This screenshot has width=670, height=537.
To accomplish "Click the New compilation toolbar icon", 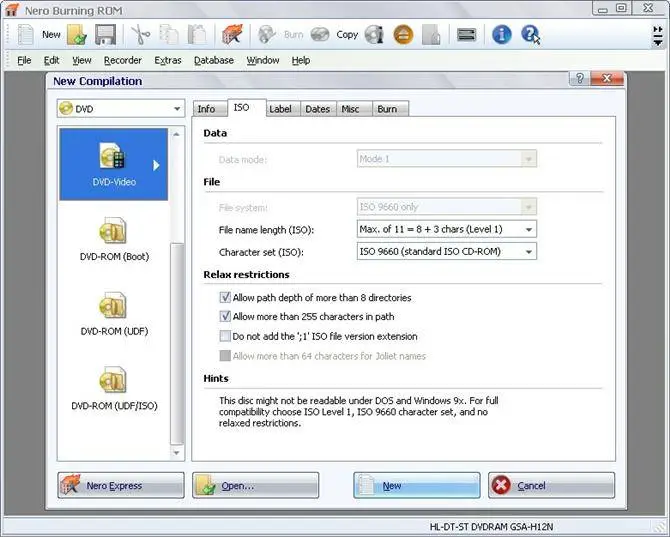I will pyautogui.click(x=26, y=34).
